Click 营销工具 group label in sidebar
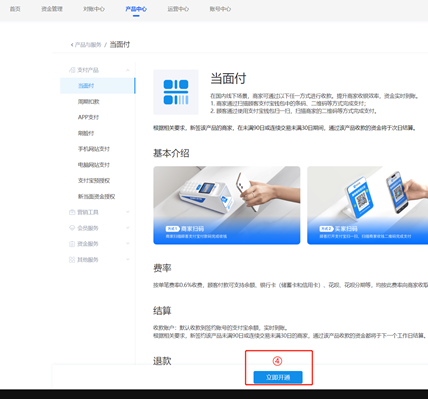428x399 pixels. 88,212
